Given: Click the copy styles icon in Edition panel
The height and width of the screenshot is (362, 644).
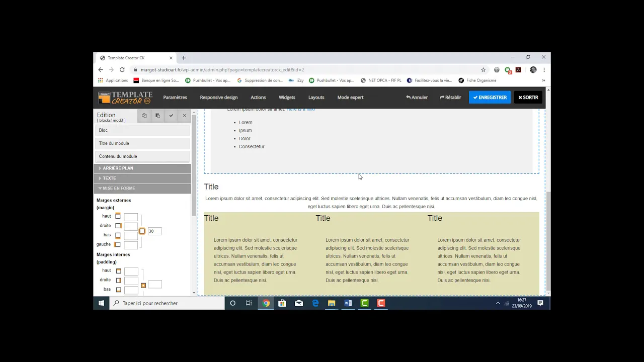Looking at the screenshot, I should (144, 116).
